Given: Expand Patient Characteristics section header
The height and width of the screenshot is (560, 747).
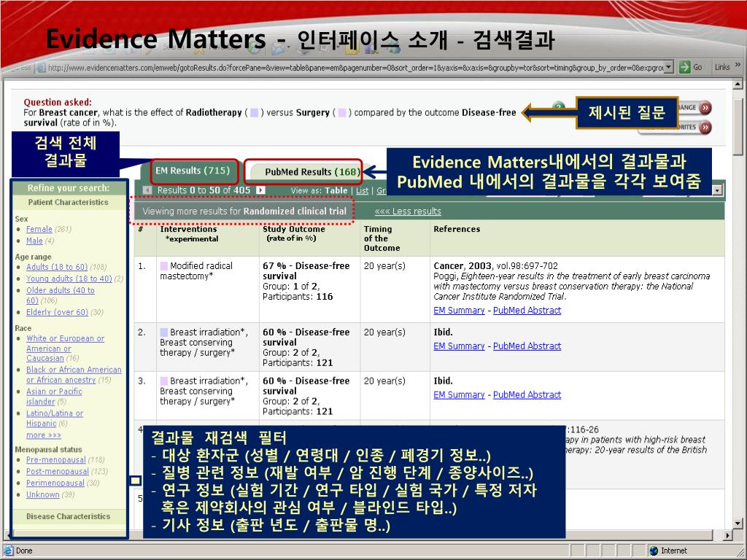Looking at the screenshot, I should pos(68,202).
